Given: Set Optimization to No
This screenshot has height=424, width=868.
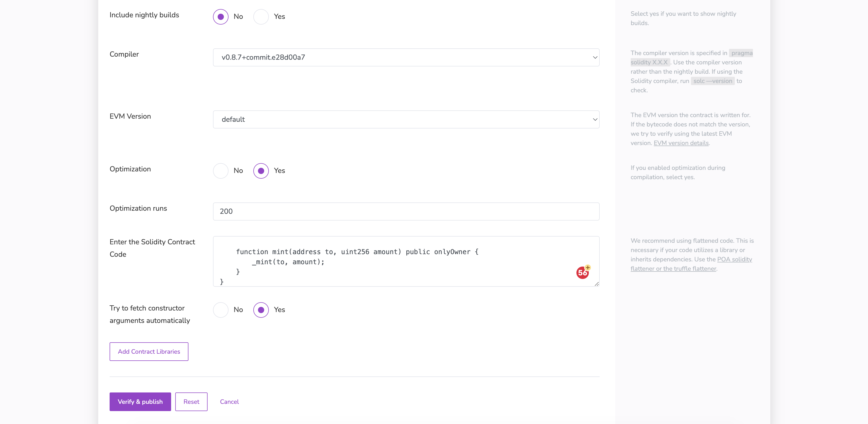Looking at the screenshot, I should point(221,171).
